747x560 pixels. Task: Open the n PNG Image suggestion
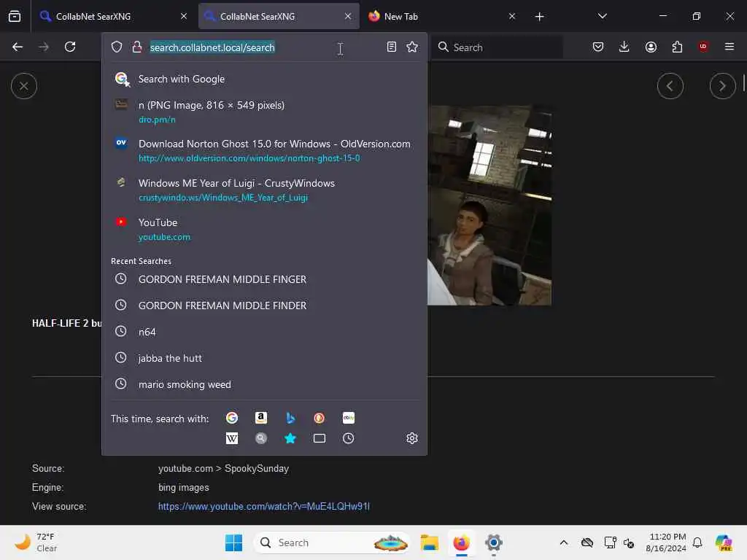click(x=264, y=112)
